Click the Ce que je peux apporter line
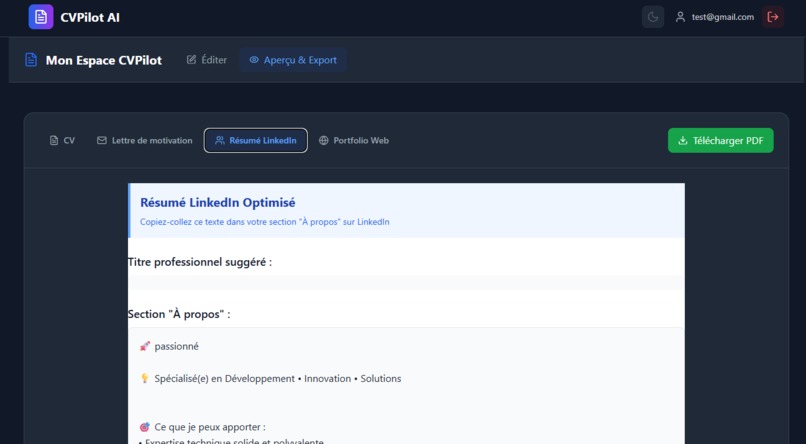 210,427
